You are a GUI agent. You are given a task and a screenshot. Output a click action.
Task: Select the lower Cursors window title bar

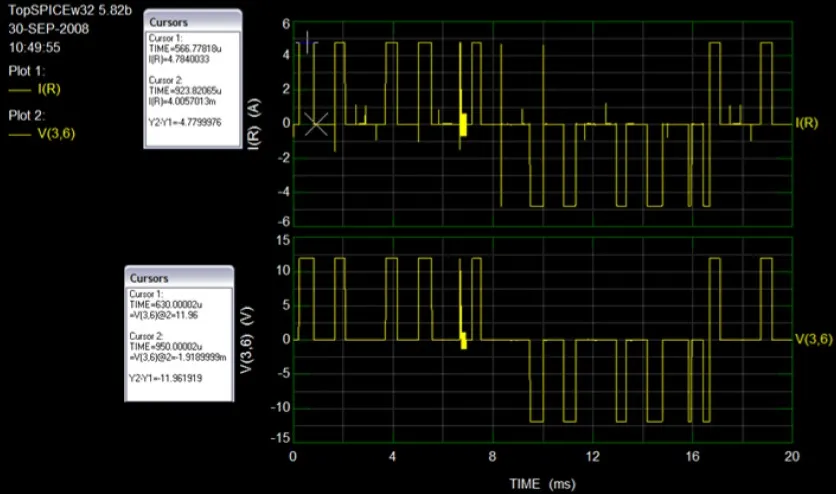tap(179, 278)
